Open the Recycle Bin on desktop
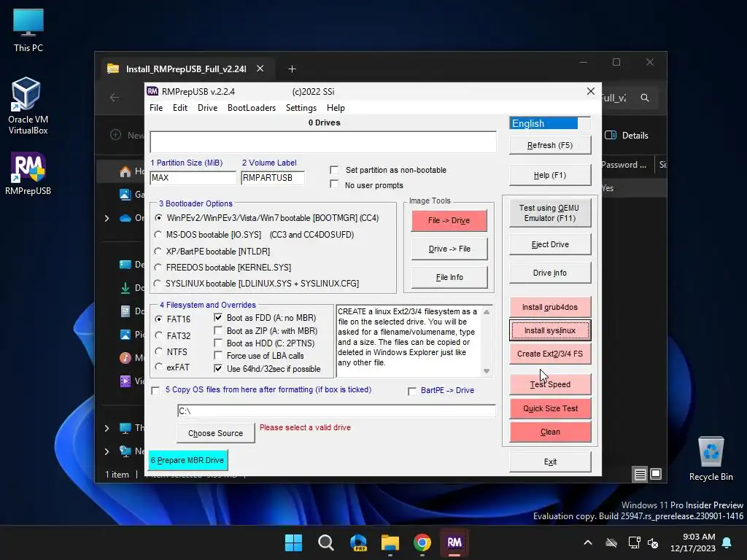This screenshot has width=747, height=560. click(711, 459)
